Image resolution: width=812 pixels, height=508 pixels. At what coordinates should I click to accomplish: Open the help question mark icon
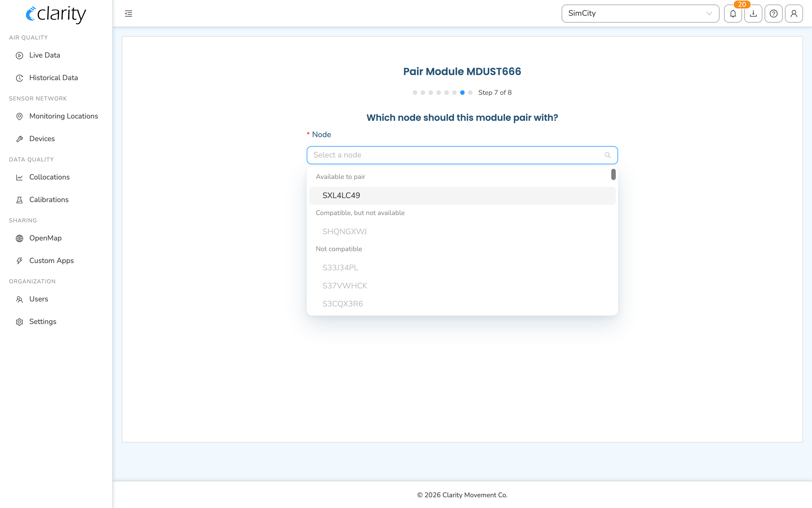(x=773, y=14)
